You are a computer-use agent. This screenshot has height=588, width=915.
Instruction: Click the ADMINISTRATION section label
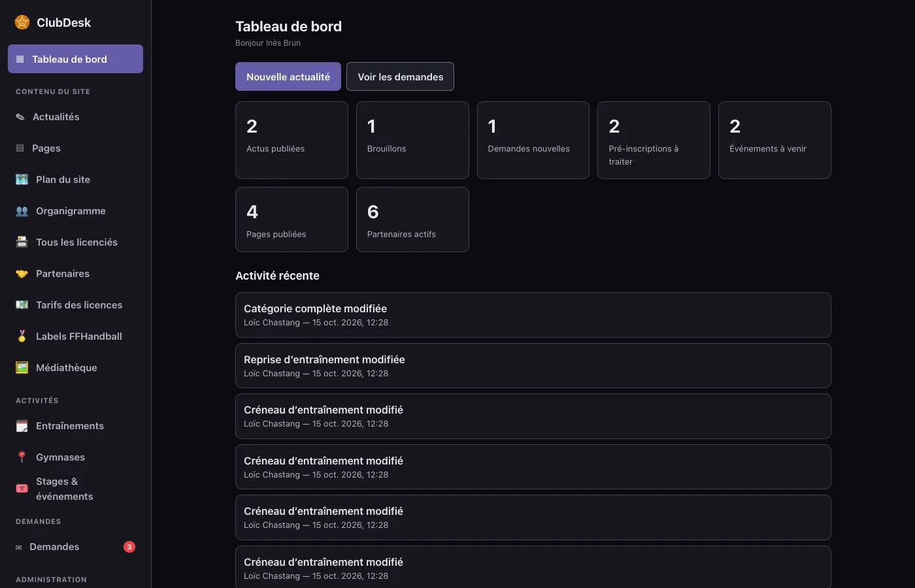(51, 580)
